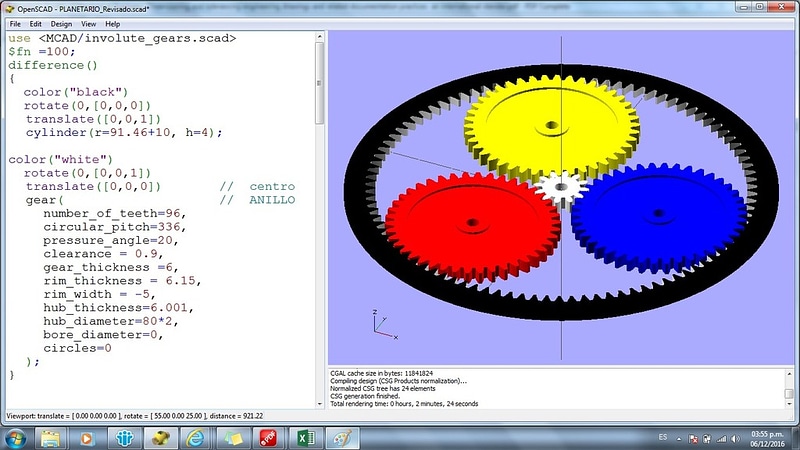Image resolution: width=800 pixels, height=450 pixels.
Task: Click the 'clearance = 0.9,' line
Action: coord(103,254)
